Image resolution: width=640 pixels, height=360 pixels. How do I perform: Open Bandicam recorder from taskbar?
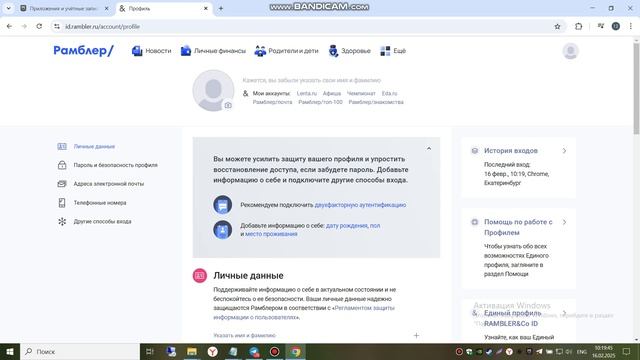(275, 351)
